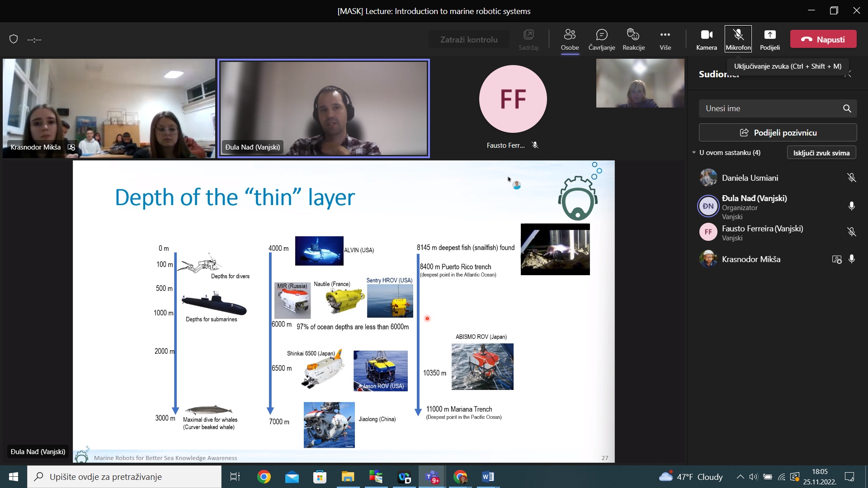
Task: Open the Mail app from the taskbar
Action: (x=292, y=477)
